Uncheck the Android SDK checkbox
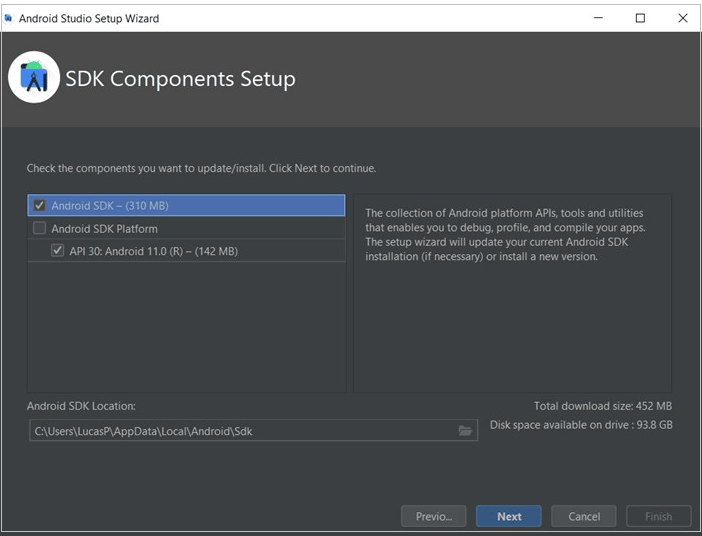The height and width of the screenshot is (536, 702). [x=40, y=206]
